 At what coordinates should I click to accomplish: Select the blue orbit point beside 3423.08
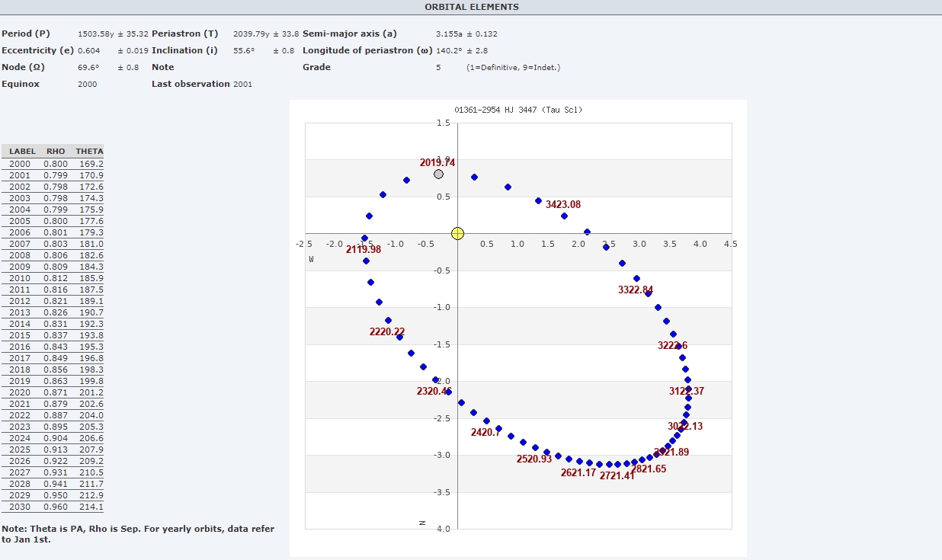coord(538,201)
